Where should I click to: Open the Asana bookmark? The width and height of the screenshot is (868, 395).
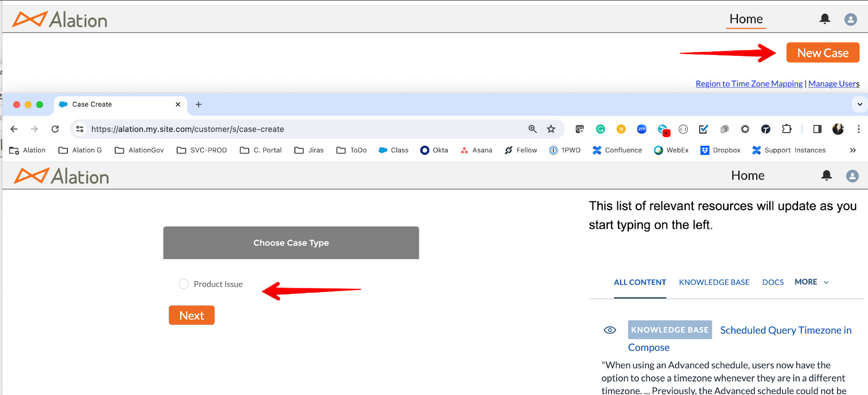coord(476,150)
